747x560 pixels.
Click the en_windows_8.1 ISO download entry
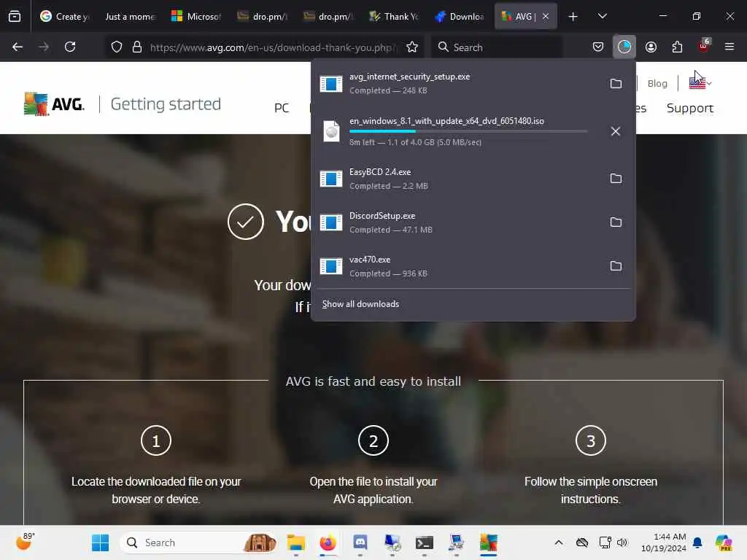(457, 131)
